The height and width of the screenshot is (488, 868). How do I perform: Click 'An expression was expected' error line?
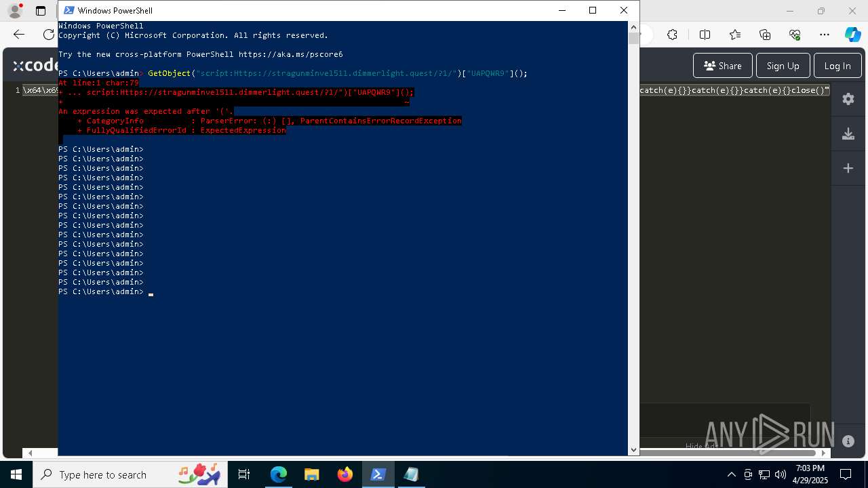(x=146, y=111)
